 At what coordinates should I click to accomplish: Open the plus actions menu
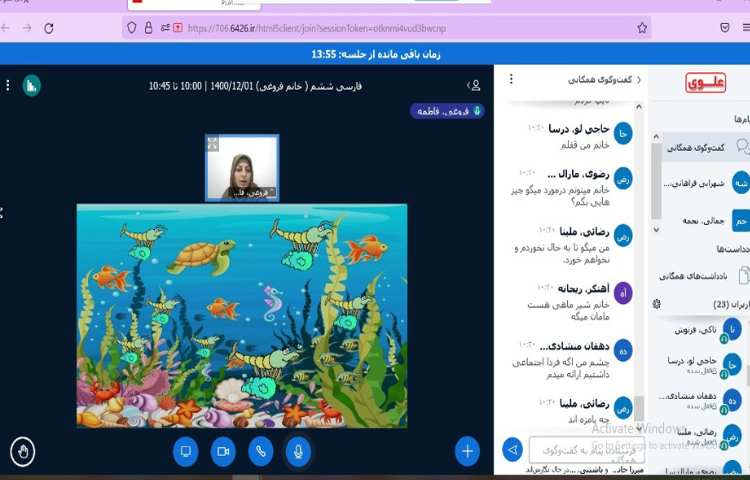click(x=467, y=451)
